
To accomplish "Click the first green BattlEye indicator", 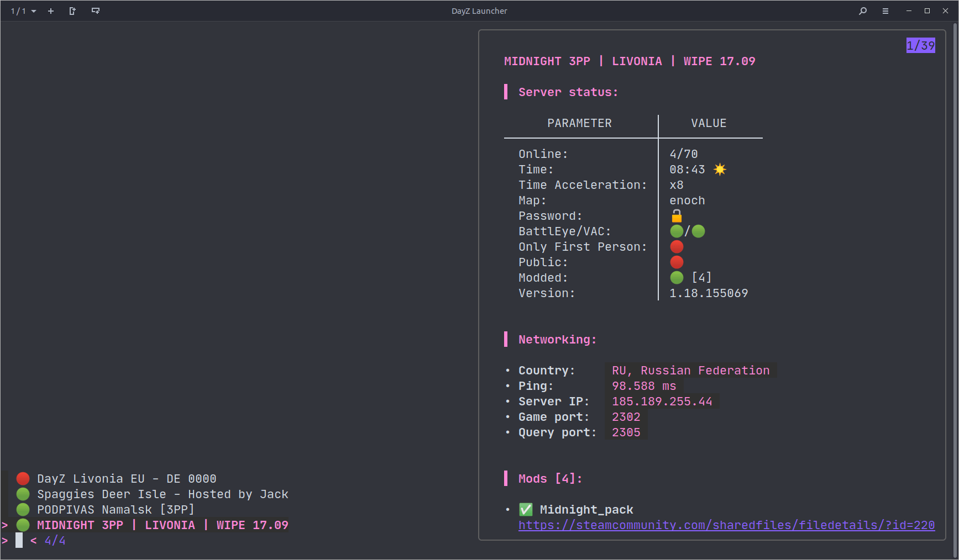I will 677,231.
